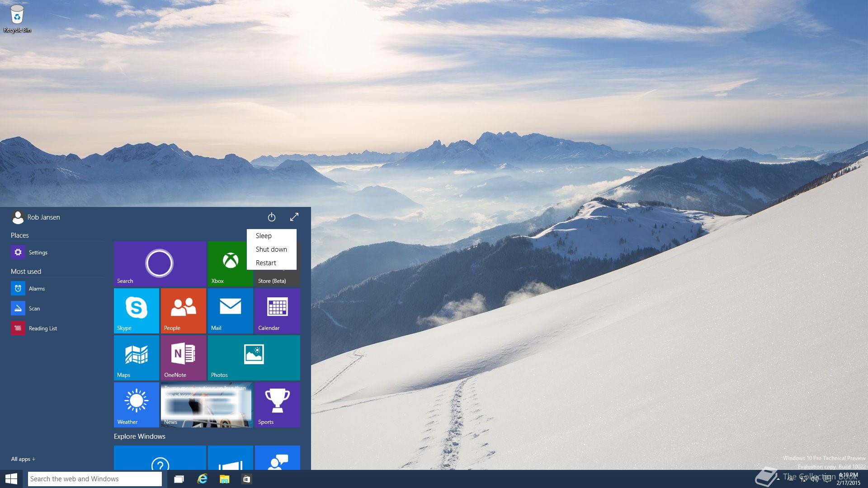Open Task View on taskbar

(x=179, y=479)
